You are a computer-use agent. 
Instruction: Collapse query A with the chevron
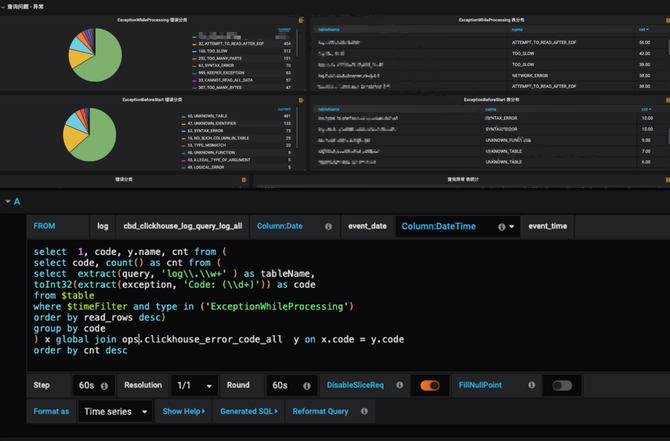[x=6, y=202]
